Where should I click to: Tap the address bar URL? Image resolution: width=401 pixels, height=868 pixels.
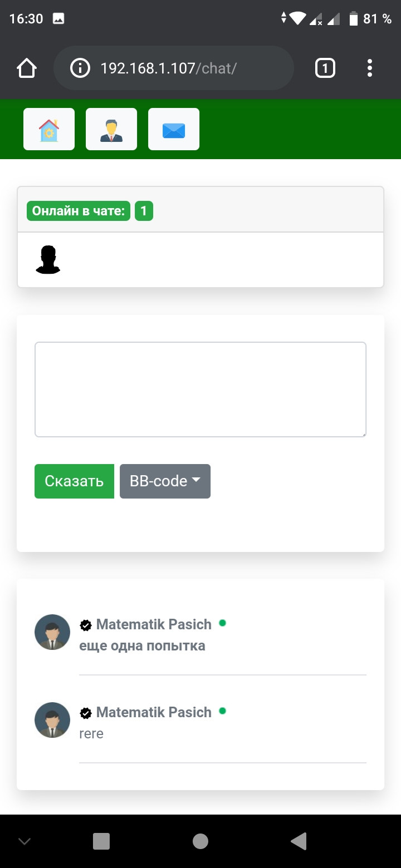tap(169, 68)
